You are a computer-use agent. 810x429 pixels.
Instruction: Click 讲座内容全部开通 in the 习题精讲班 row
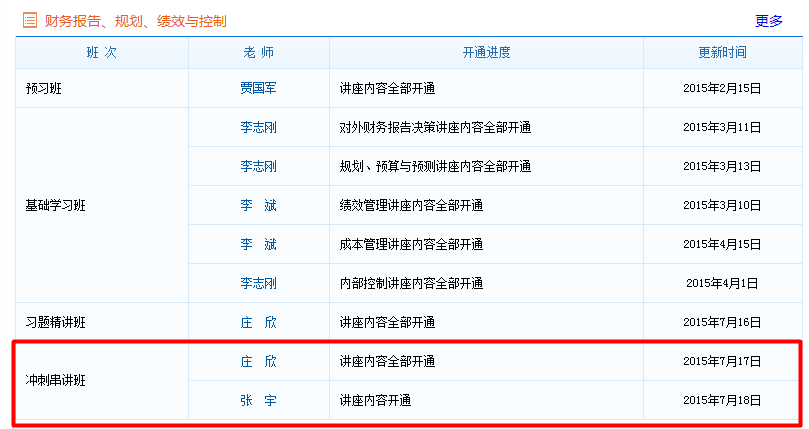click(x=387, y=322)
